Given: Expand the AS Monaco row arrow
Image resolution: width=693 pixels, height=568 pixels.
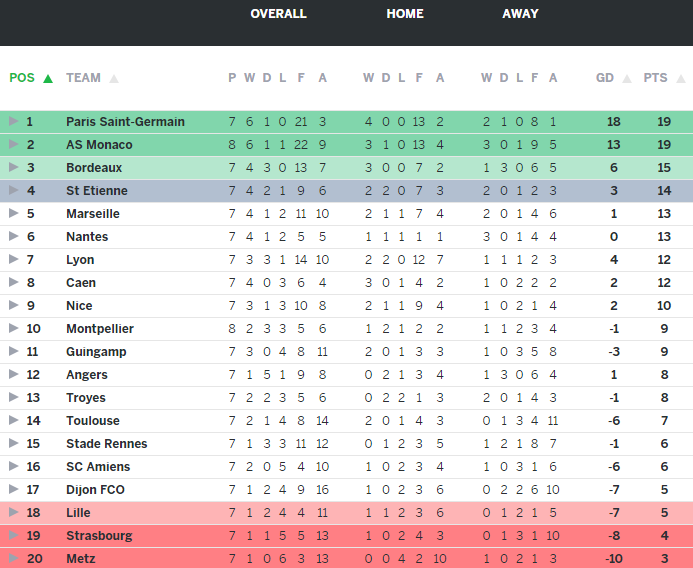Looking at the screenshot, I should [13, 145].
